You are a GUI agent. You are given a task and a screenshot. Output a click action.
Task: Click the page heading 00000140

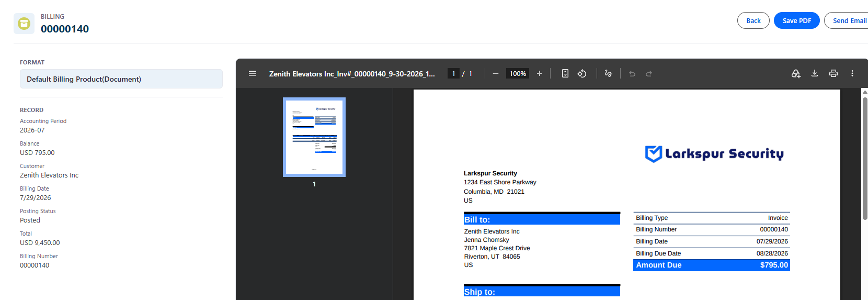tap(65, 29)
